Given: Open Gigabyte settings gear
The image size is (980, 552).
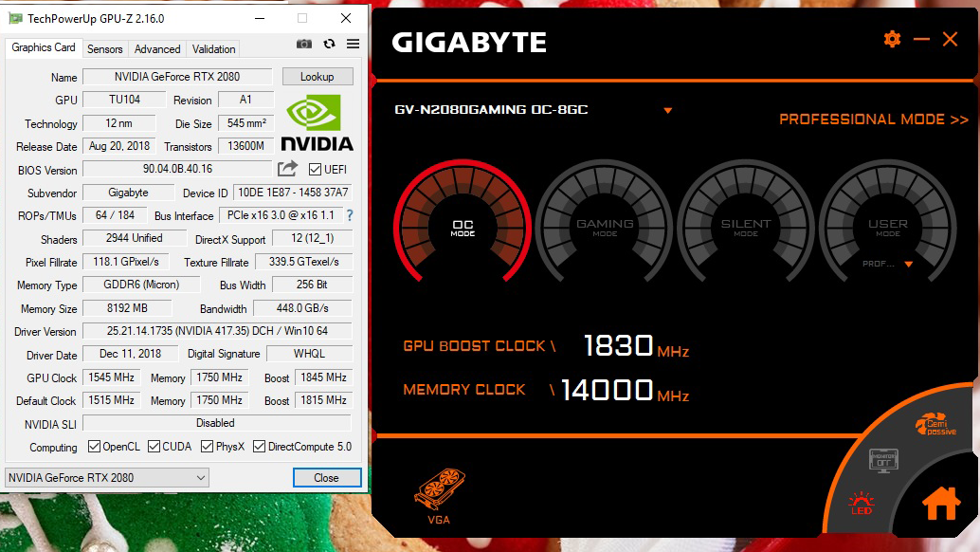Looking at the screenshot, I should pyautogui.click(x=892, y=39).
